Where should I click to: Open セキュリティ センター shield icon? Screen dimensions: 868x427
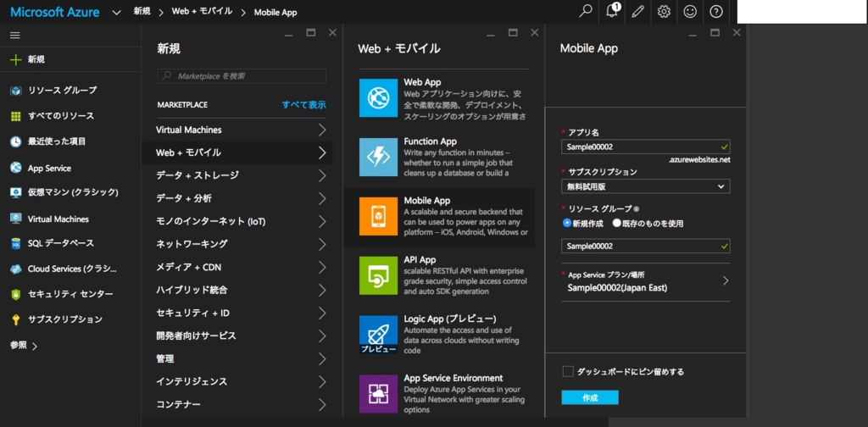tap(16, 294)
